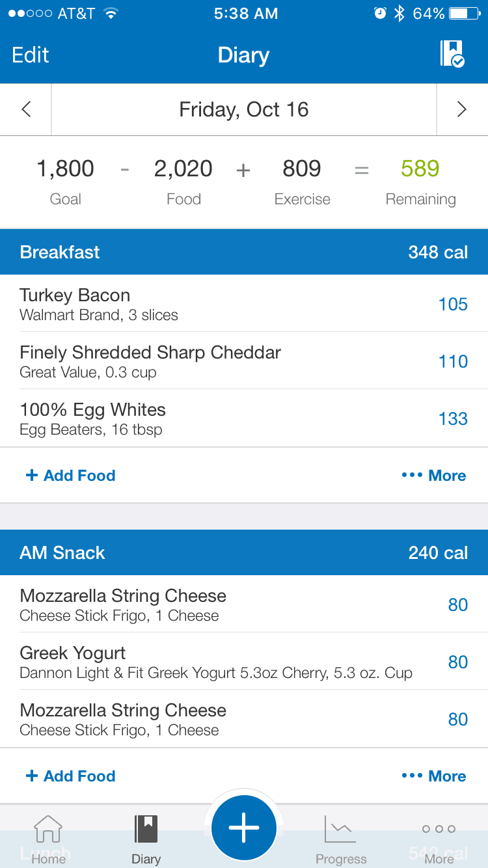This screenshot has height=868, width=488.
Task: Open the Turkey Bacon entry
Action: tap(244, 304)
